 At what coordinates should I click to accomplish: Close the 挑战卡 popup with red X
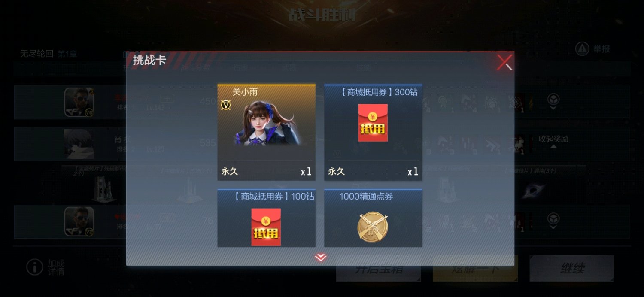504,62
